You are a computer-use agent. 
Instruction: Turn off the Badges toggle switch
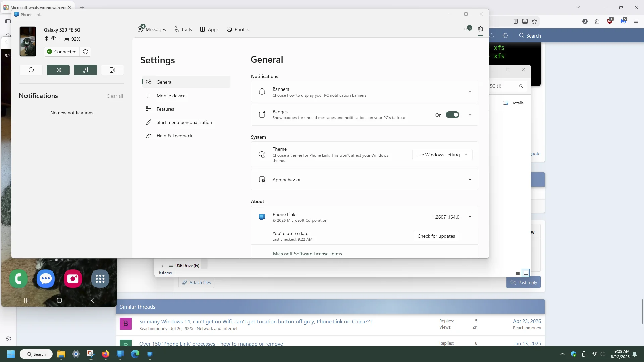[x=452, y=115]
